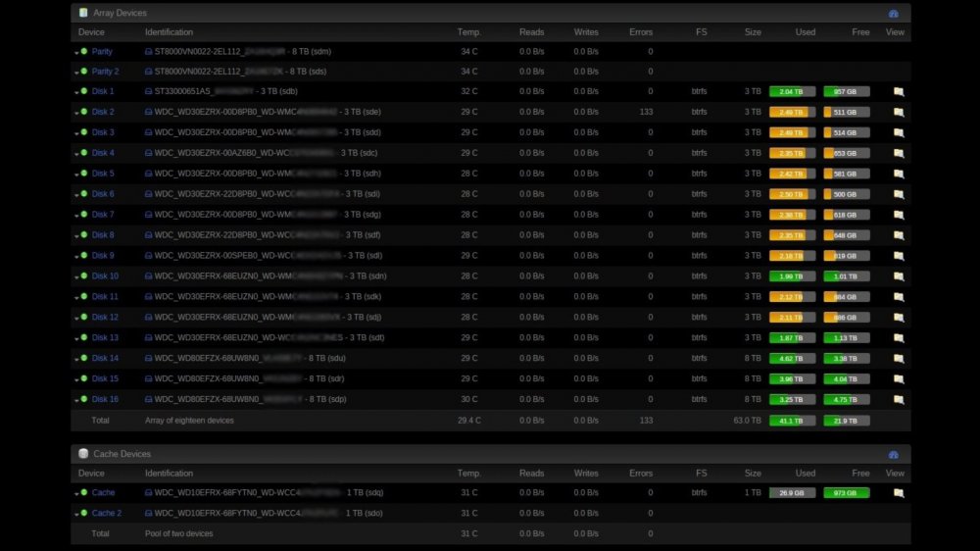
Task: Click the drive icon beside ST33000651AS (sdb)
Action: click(x=148, y=91)
